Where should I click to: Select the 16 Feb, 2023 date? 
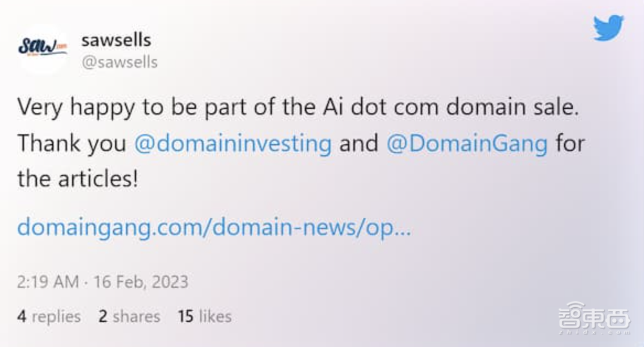140,282
